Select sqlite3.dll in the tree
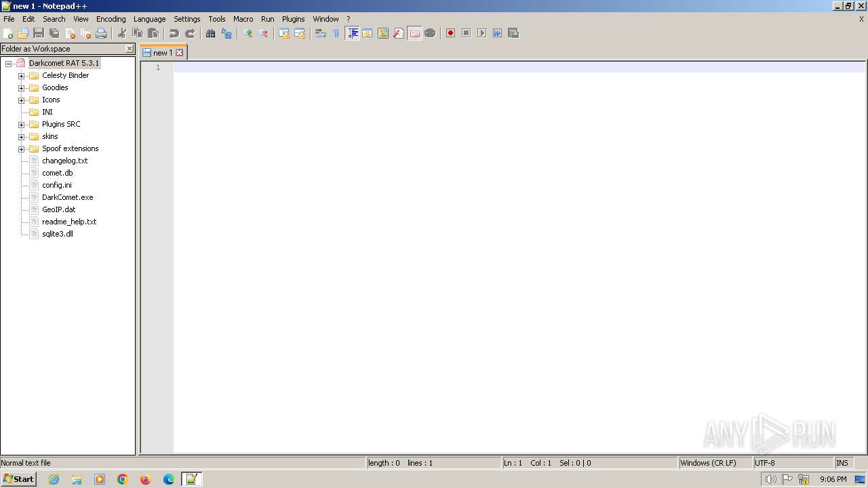868x488 pixels. click(x=57, y=234)
